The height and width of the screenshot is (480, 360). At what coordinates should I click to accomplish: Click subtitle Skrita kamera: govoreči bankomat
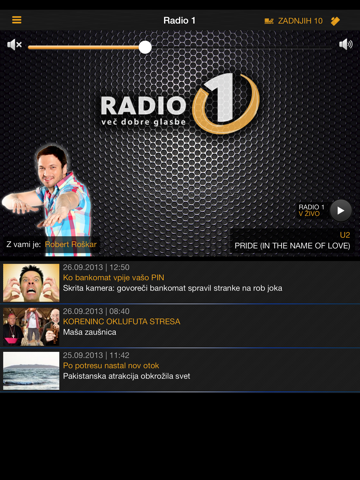[x=172, y=288]
